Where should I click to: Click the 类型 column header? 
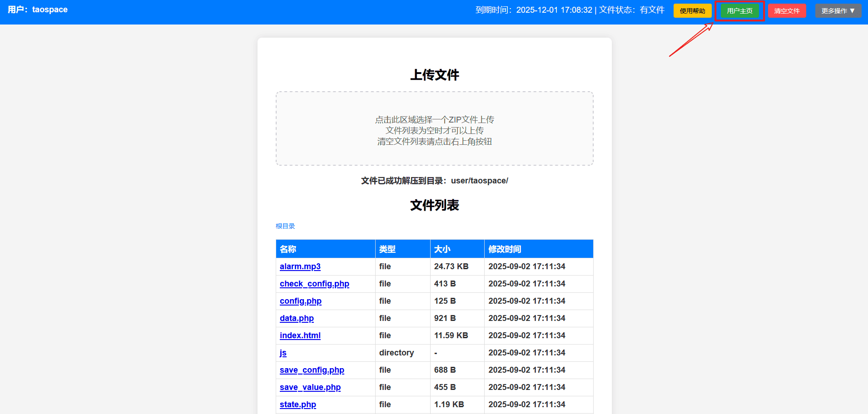[x=387, y=249]
